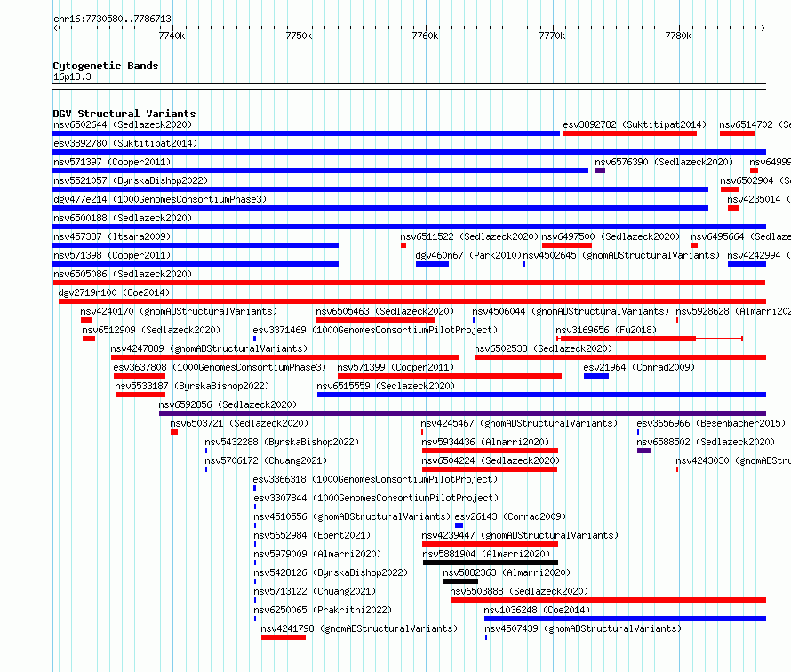Click nsv6250065 (Prakrithi2022) label
This screenshot has width=791, height=672.
323,610
